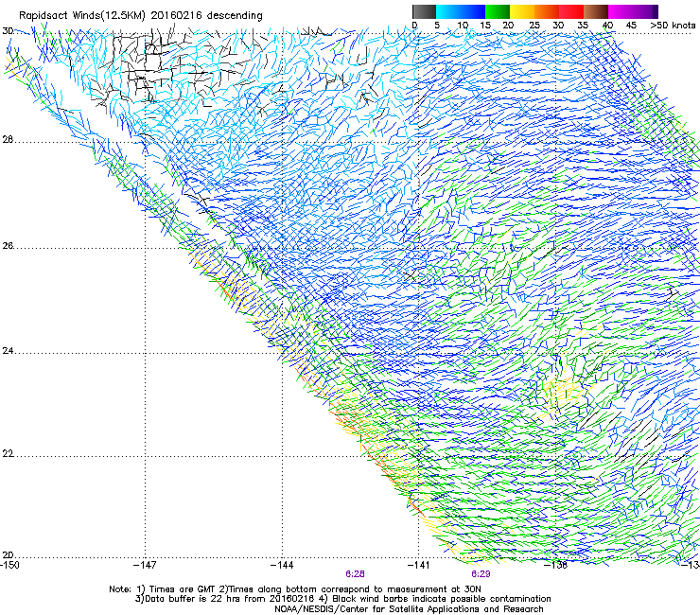Click the 'NOAA/NESDIS/Center for Satellite Applications' credit line
Screen dimensions: 700x615
409,609
